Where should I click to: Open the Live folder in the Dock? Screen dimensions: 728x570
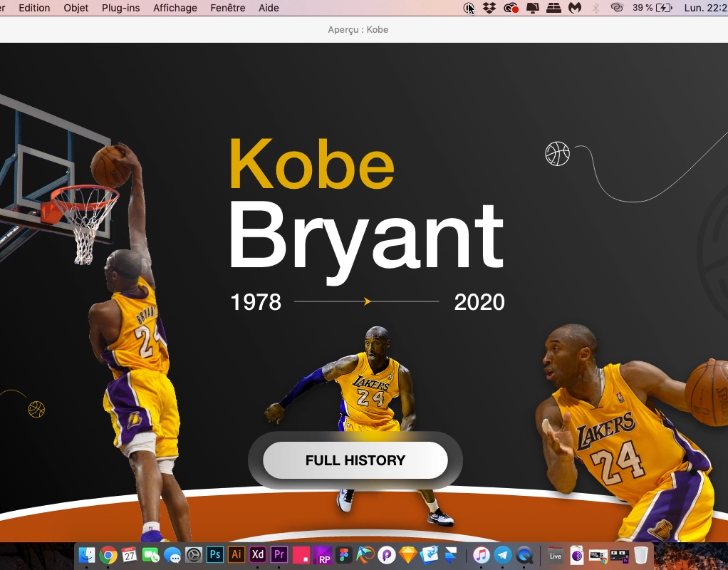click(556, 555)
